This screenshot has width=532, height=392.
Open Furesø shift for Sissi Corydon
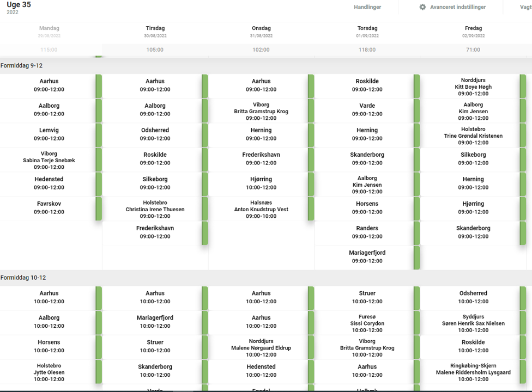point(367,323)
